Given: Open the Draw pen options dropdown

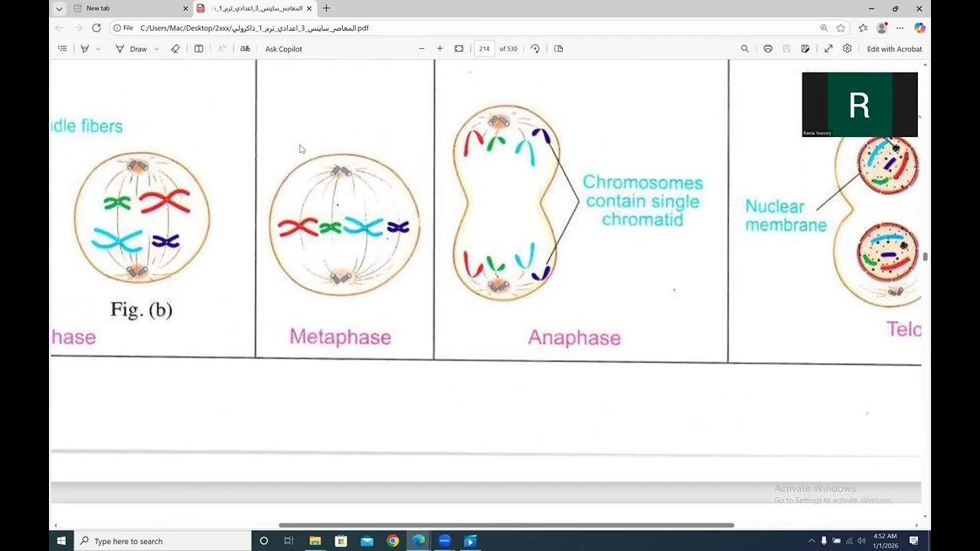Looking at the screenshot, I should click(157, 49).
